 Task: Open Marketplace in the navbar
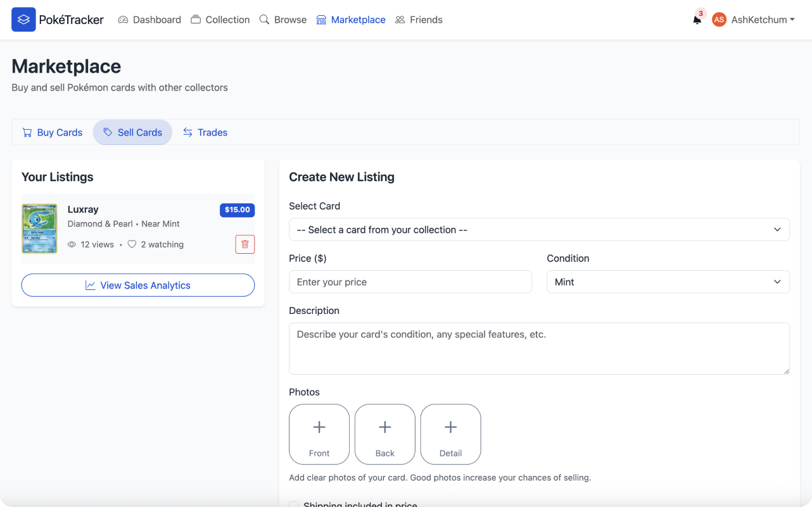click(x=351, y=20)
